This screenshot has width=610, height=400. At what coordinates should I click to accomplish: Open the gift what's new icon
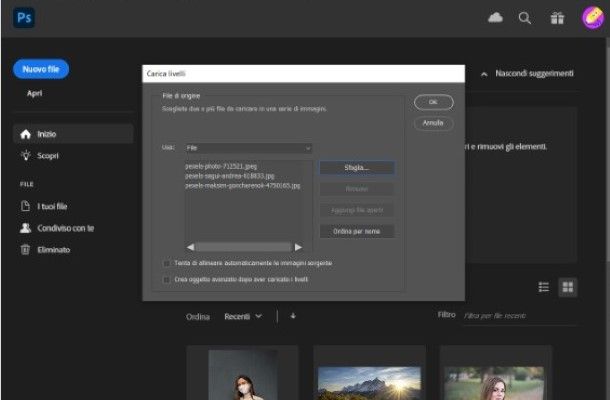tap(557, 18)
